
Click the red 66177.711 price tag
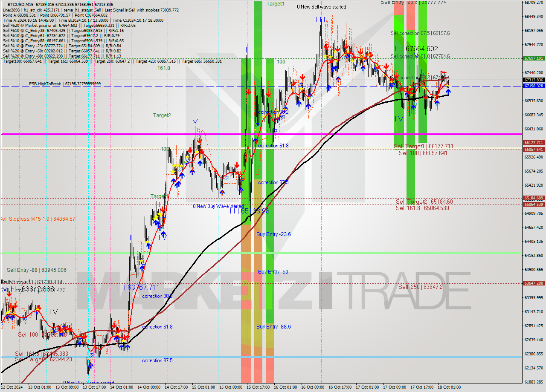(533, 142)
